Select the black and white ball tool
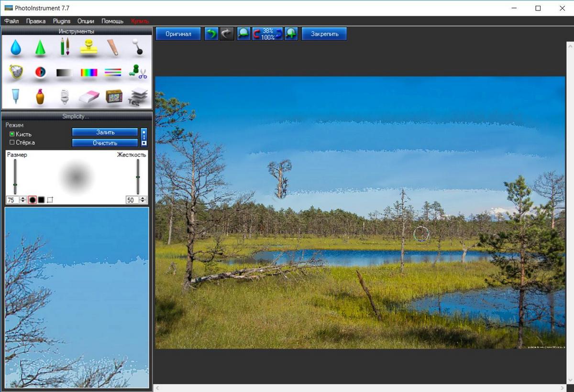The image size is (574, 392). pos(137,47)
